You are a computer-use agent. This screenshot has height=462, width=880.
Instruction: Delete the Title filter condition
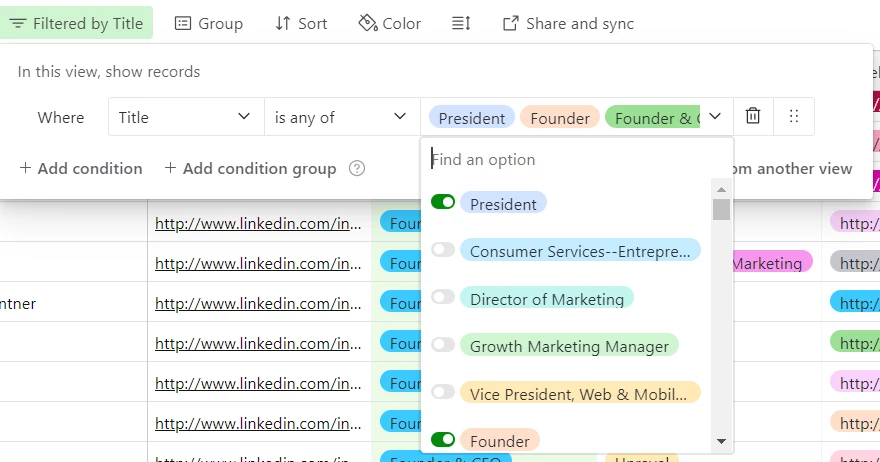pyautogui.click(x=753, y=117)
